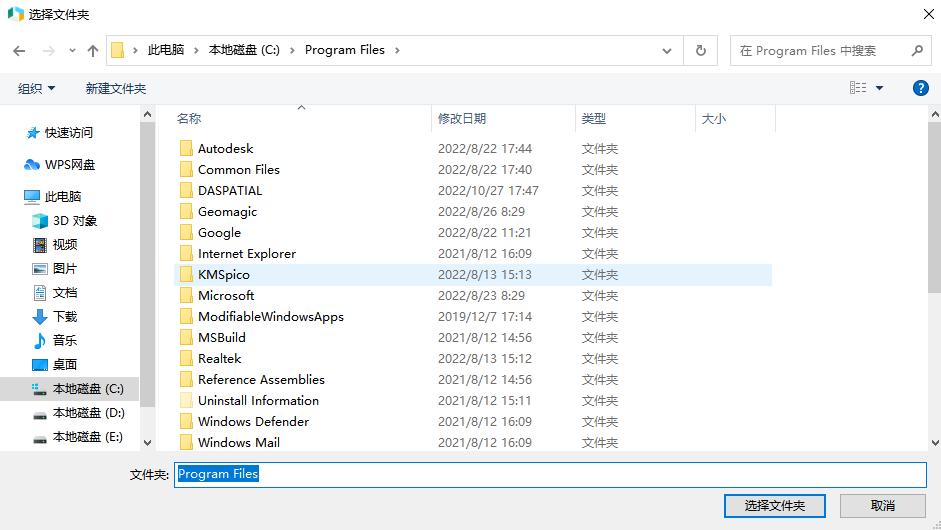Screen dimensions: 941x530
Task: Create a folder with 新建文件夹
Action: click(116, 89)
